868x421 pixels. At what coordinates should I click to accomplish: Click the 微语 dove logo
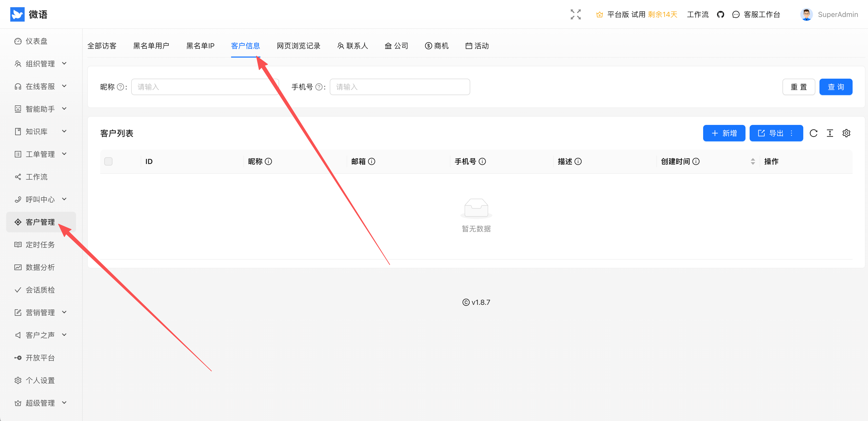pos(17,14)
